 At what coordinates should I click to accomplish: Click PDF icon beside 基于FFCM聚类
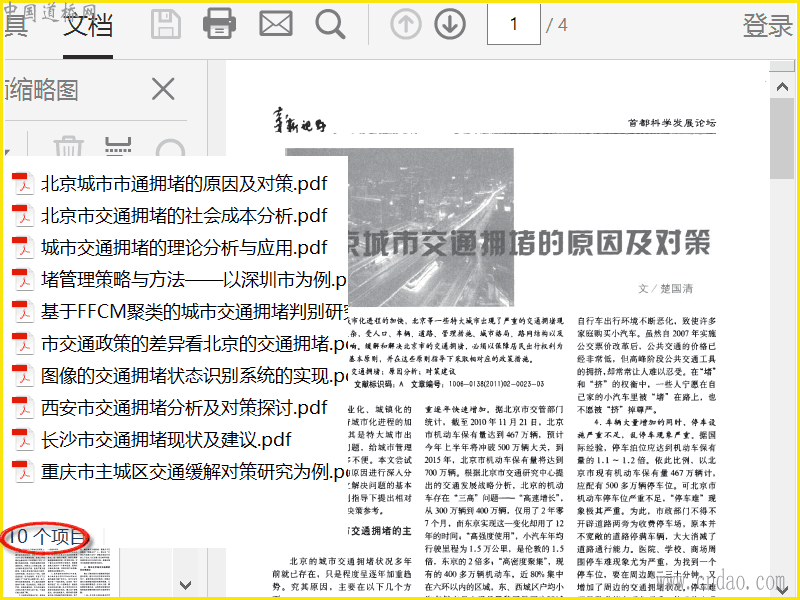coord(22,312)
